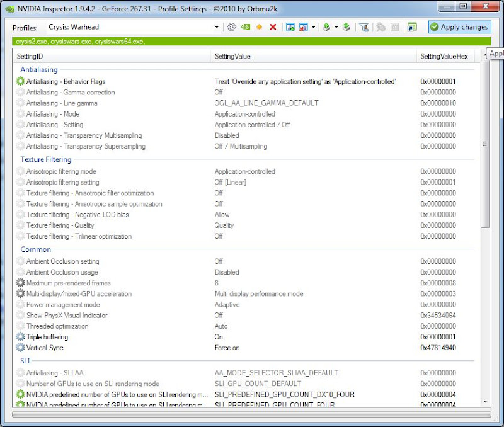
Task: Click the faded gear beside Power management mode
Action: tap(20, 305)
